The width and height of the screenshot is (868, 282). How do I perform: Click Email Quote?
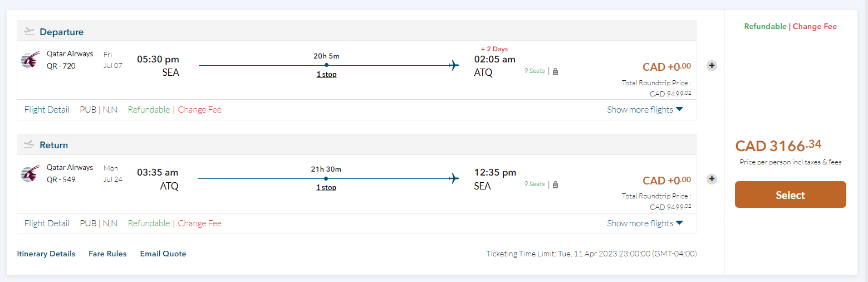point(163,254)
